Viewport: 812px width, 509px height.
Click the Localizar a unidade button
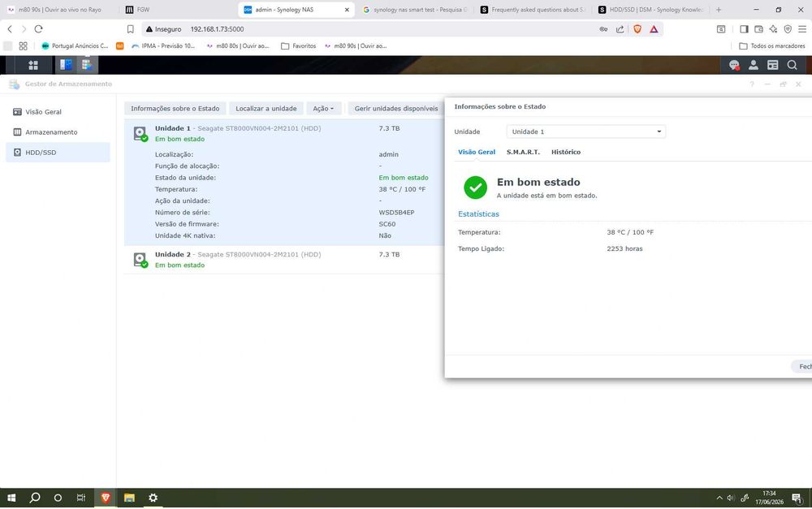pyautogui.click(x=266, y=108)
